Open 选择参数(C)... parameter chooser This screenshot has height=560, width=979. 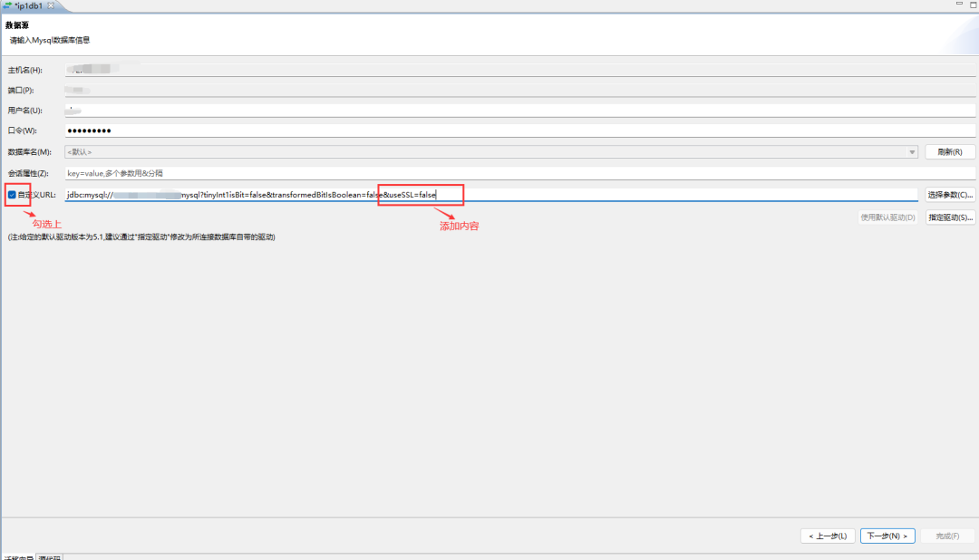[950, 195]
